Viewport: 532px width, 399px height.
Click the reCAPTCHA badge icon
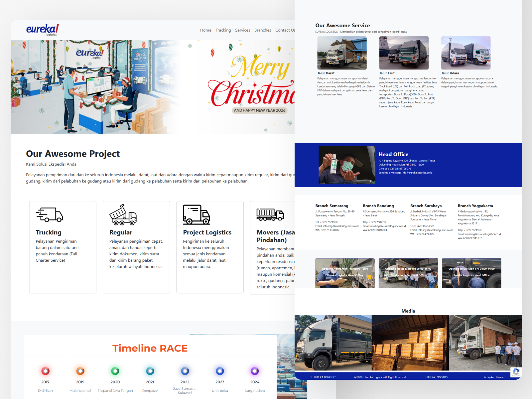coord(516,372)
